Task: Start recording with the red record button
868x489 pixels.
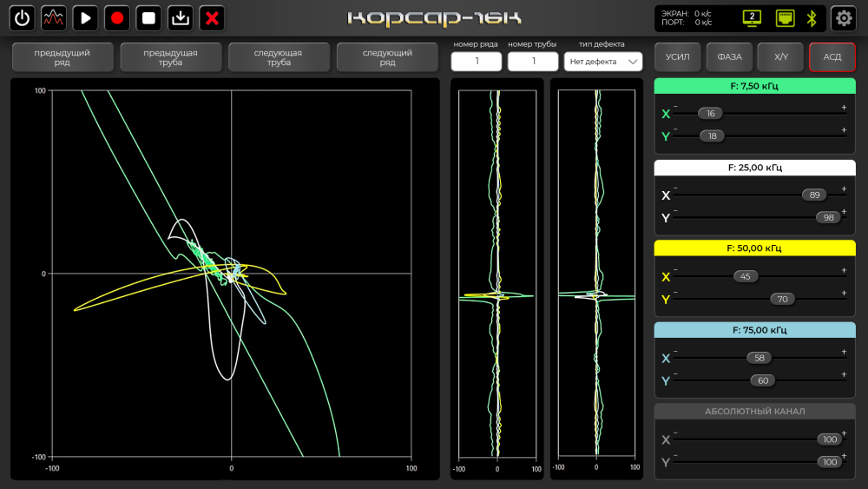Action: (117, 17)
